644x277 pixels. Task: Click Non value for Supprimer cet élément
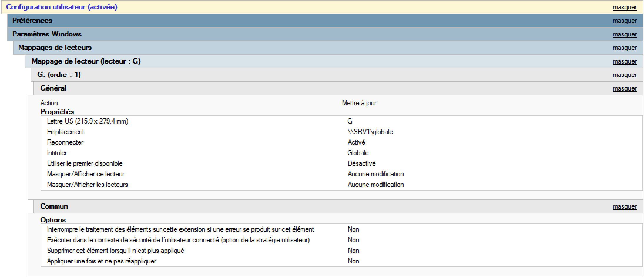(x=353, y=251)
